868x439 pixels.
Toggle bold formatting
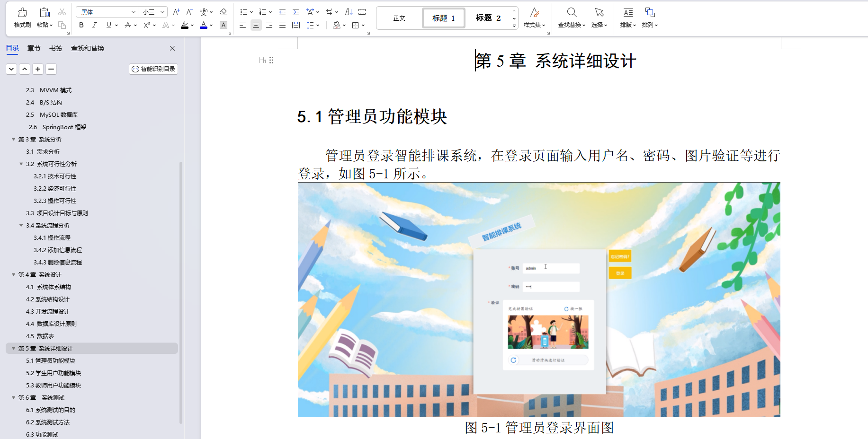(x=81, y=26)
